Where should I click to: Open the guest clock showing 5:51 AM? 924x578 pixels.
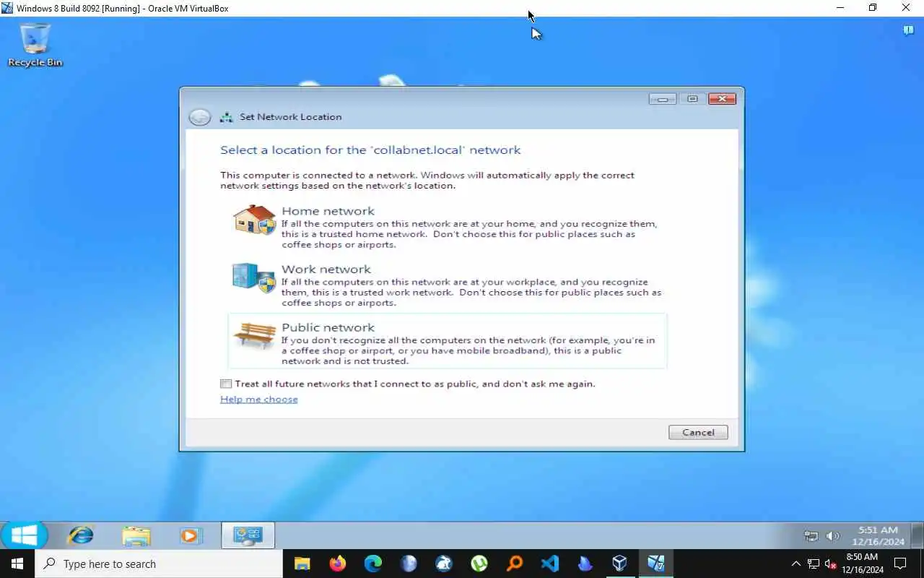tap(878, 535)
